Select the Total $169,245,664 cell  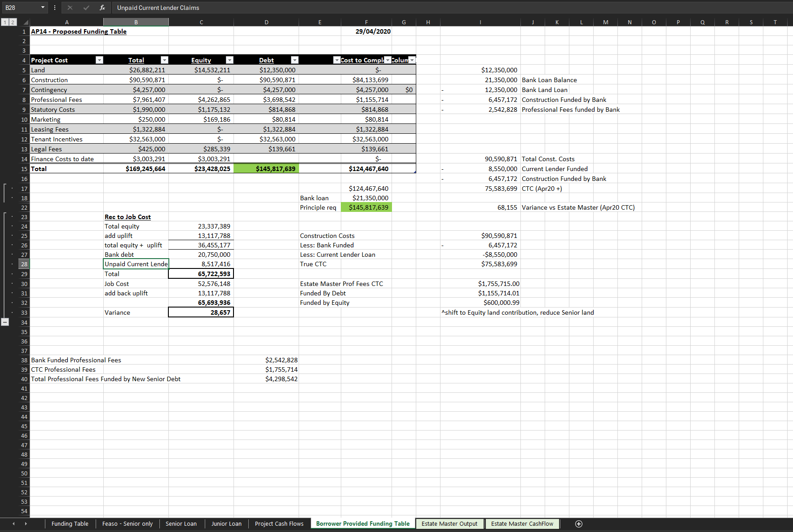click(x=136, y=169)
